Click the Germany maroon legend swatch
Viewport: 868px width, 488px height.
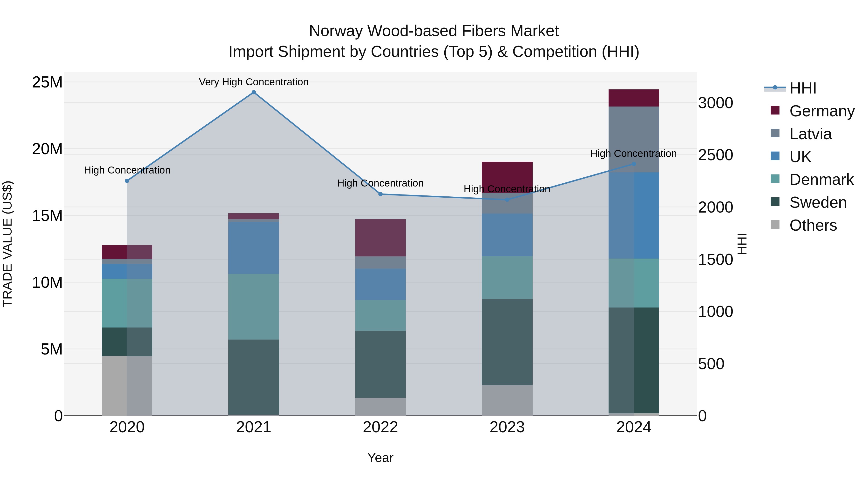point(775,110)
